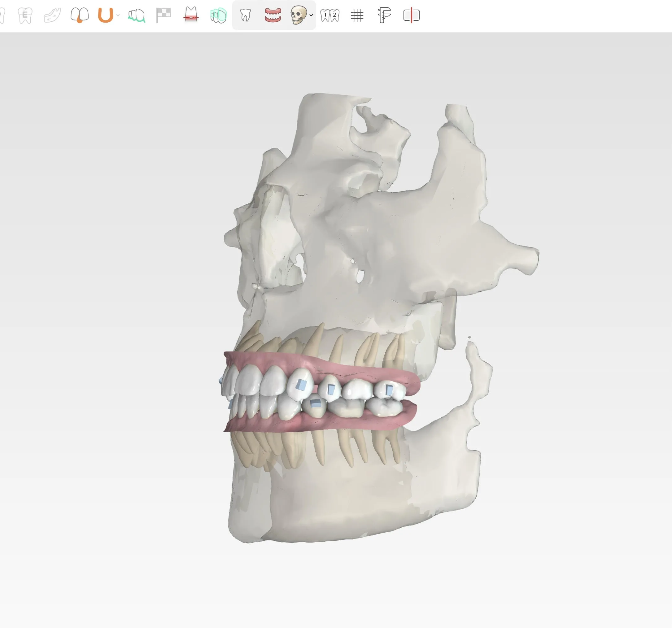
Task: Click the tooth with letter E icon
Action: [25, 15]
